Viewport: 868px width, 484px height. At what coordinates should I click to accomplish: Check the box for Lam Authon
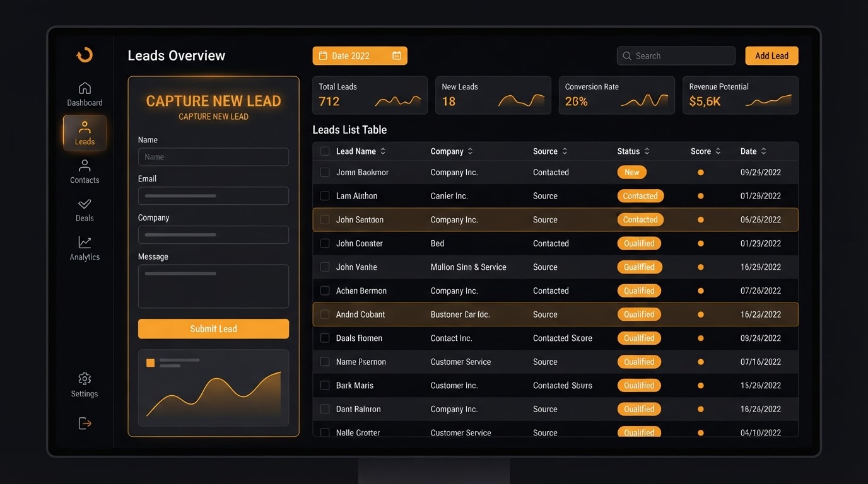click(x=325, y=196)
